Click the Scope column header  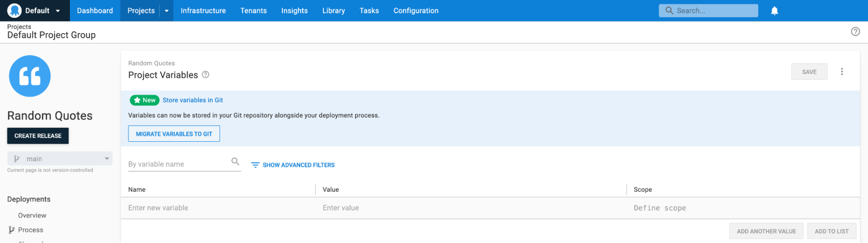point(643,190)
